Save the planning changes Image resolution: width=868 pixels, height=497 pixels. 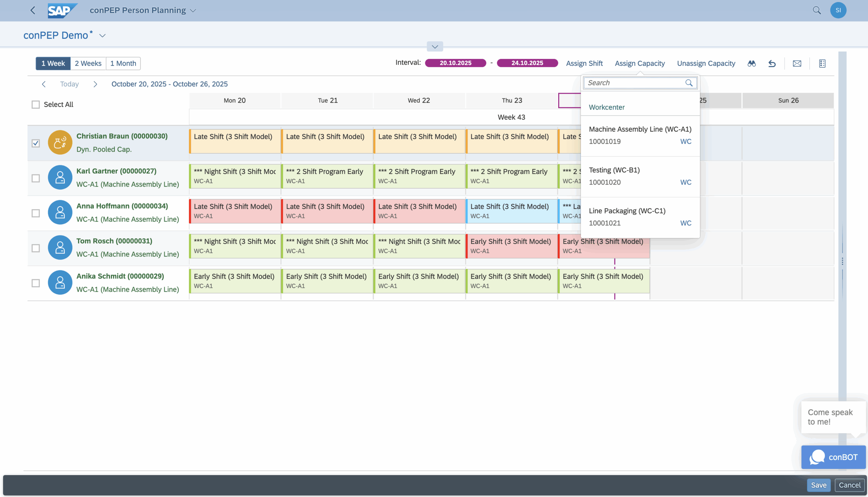(818, 485)
